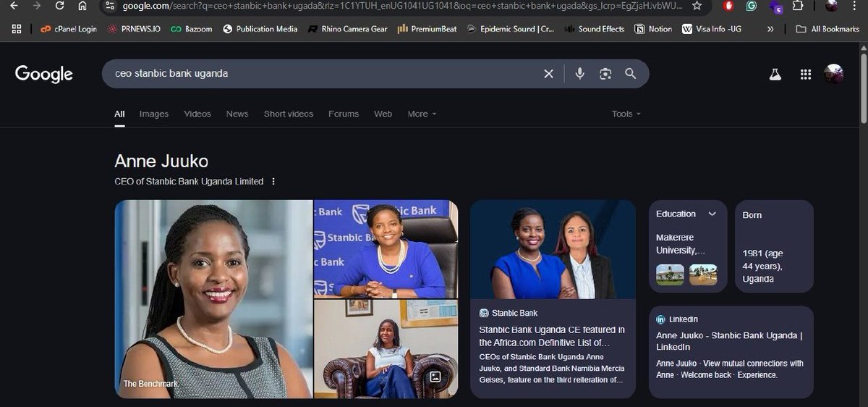Open the PRNEWS.IO bookmark

135,29
